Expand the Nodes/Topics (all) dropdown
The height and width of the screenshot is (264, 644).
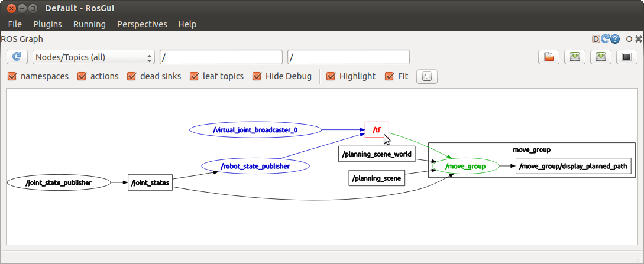pos(93,57)
